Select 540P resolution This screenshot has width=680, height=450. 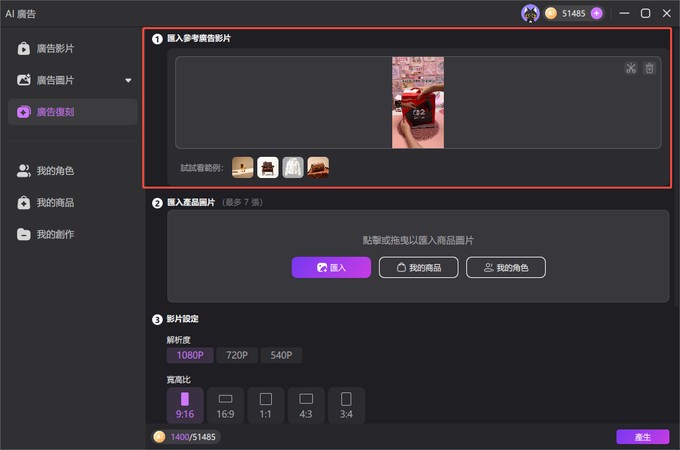pyautogui.click(x=281, y=355)
